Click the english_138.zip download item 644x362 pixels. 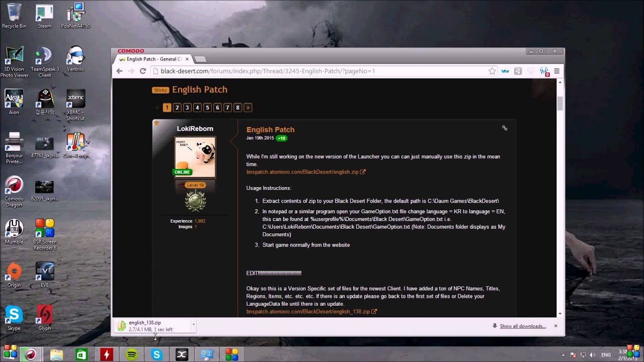[152, 326]
